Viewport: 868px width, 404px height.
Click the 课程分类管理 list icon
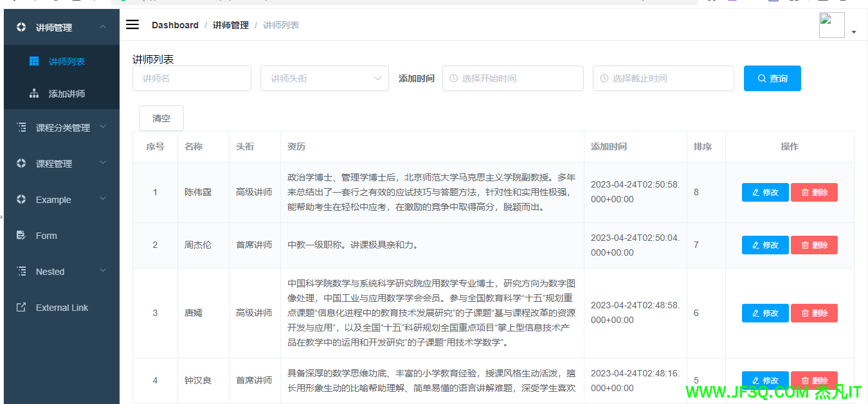point(21,128)
